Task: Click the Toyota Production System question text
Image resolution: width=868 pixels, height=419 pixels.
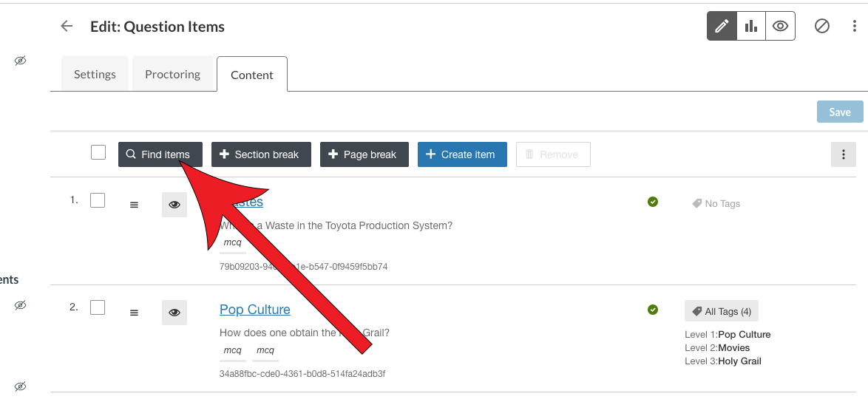Action: tap(336, 226)
